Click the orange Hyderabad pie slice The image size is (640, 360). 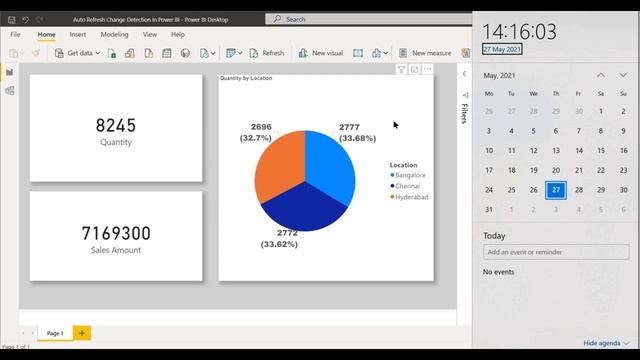(x=282, y=167)
